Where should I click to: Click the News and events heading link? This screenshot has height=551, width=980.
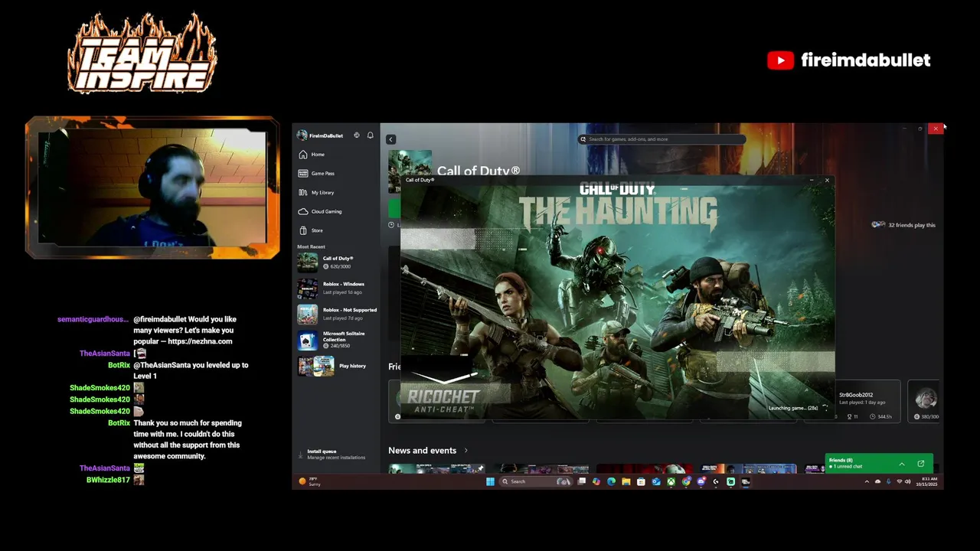coord(422,451)
